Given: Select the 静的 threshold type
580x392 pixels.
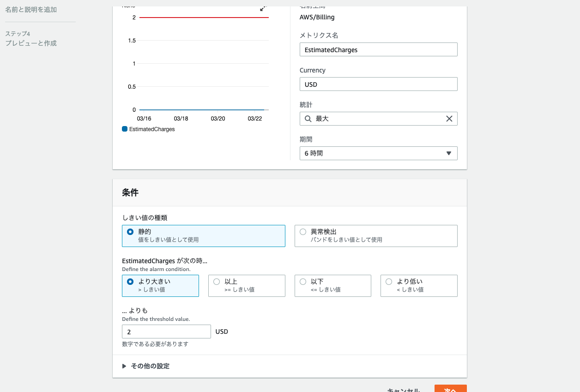Looking at the screenshot, I should (x=130, y=232).
